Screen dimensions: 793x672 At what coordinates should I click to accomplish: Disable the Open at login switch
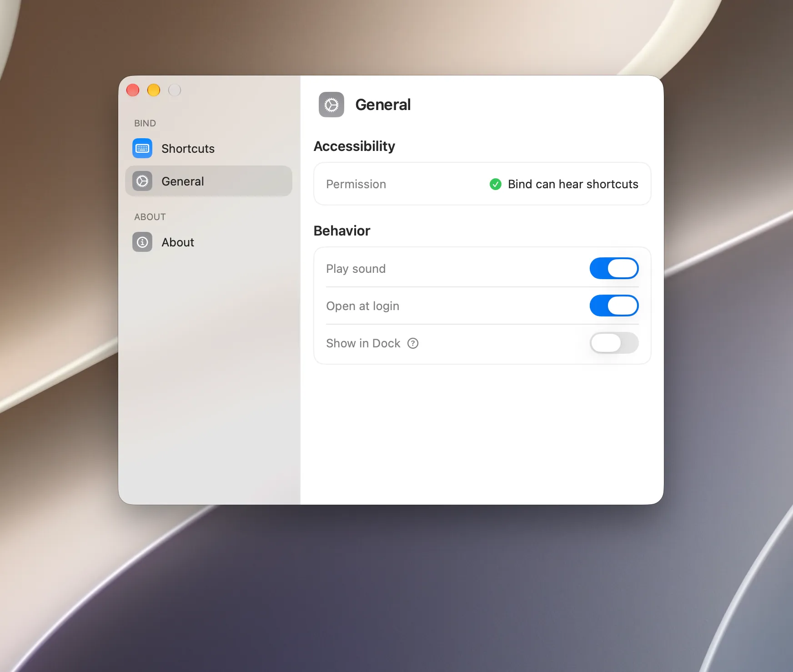pyautogui.click(x=614, y=306)
